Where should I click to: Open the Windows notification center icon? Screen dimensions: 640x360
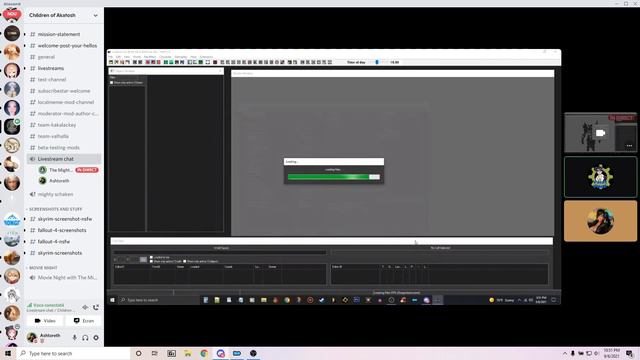[629, 353]
